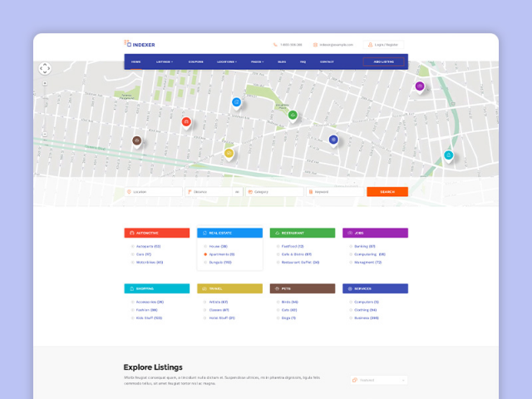The width and height of the screenshot is (532, 399).
Task: Select the Autoparts radio bullet
Action: pyautogui.click(x=132, y=247)
